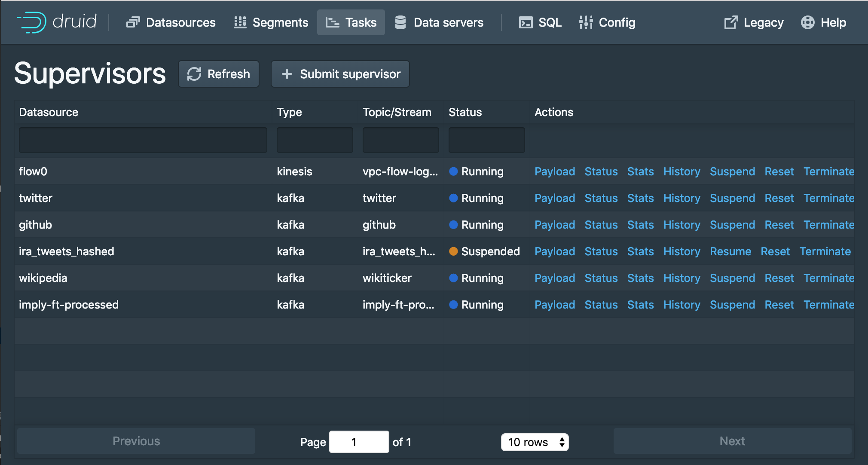Viewport: 868px width, 465px height.
Task: Click the Legacy external link icon
Action: (731, 22)
